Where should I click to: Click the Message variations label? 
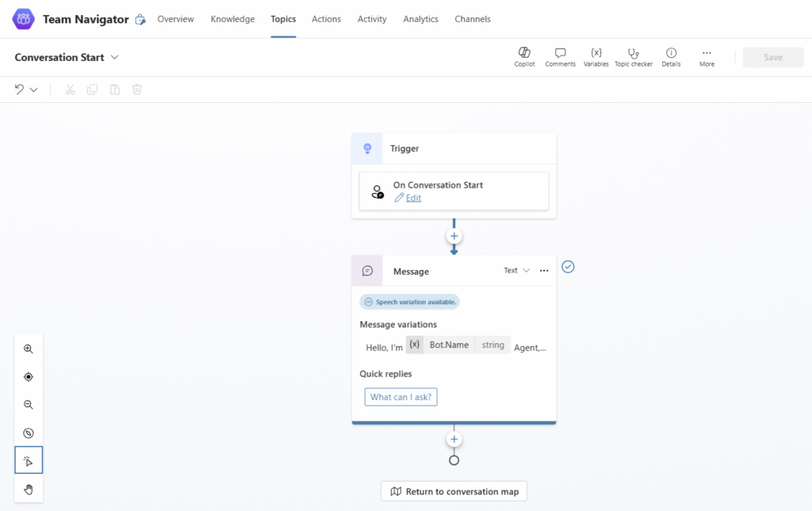pyautogui.click(x=398, y=324)
